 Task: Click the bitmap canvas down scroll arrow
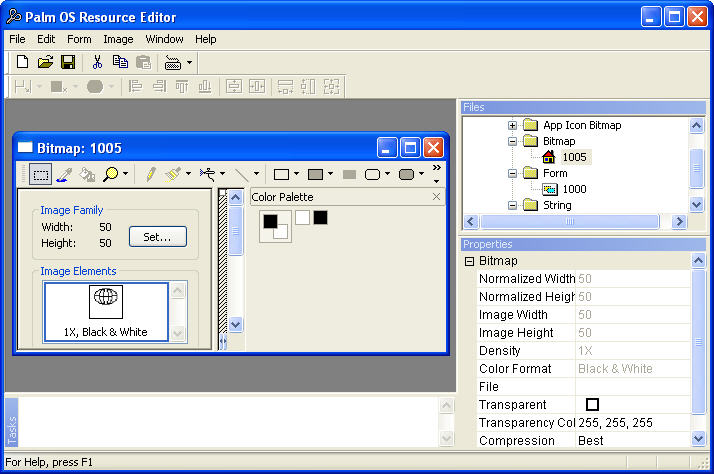point(235,325)
